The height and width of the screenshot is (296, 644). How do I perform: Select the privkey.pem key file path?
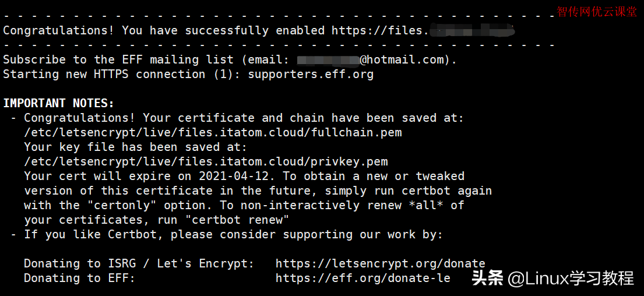click(x=206, y=162)
